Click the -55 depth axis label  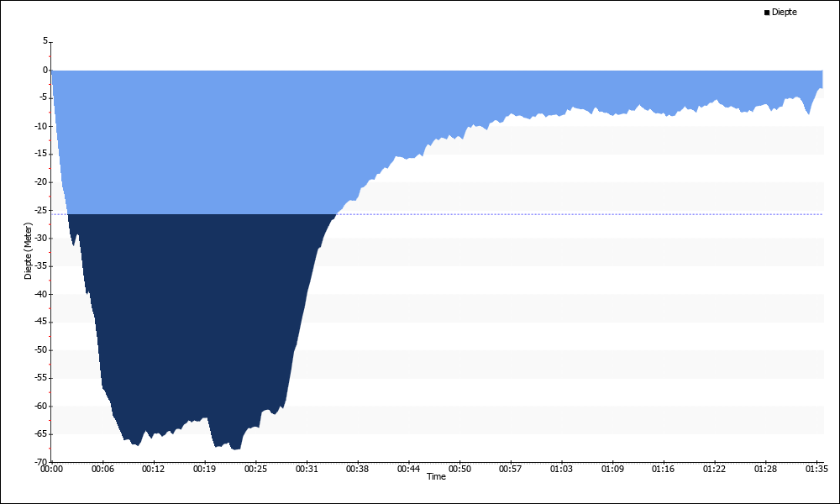click(x=41, y=378)
